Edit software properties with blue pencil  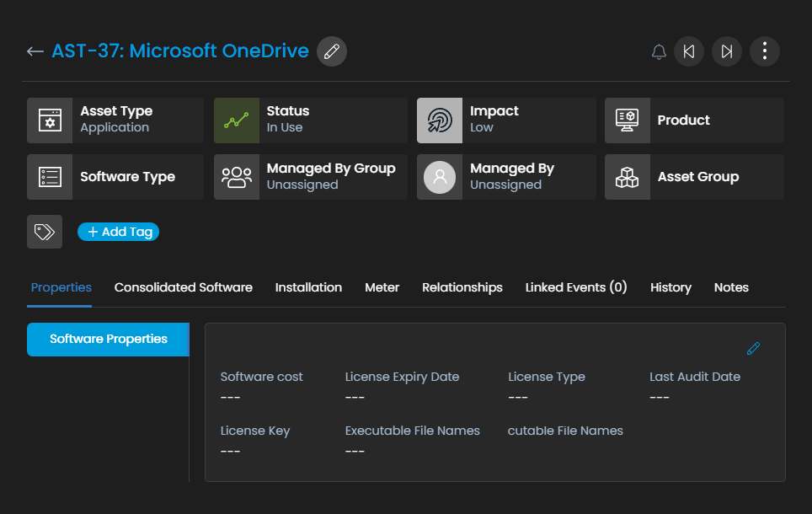click(753, 349)
